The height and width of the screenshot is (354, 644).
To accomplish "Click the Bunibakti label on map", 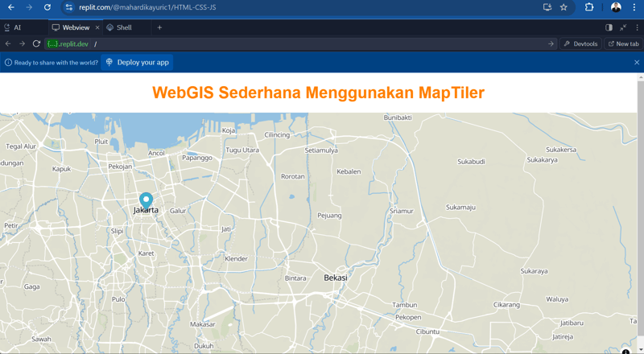I will tap(398, 117).
